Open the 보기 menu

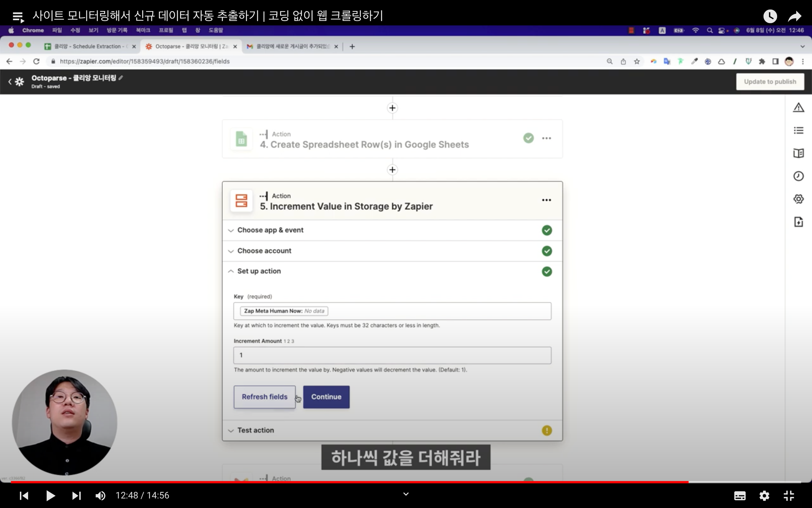(x=93, y=31)
